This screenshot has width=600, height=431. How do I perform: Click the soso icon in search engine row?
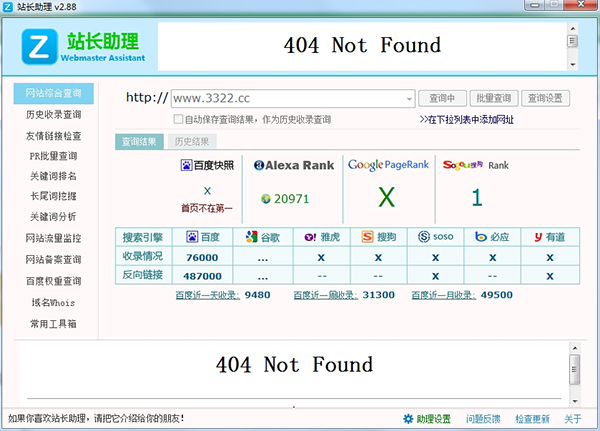pos(424,237)
